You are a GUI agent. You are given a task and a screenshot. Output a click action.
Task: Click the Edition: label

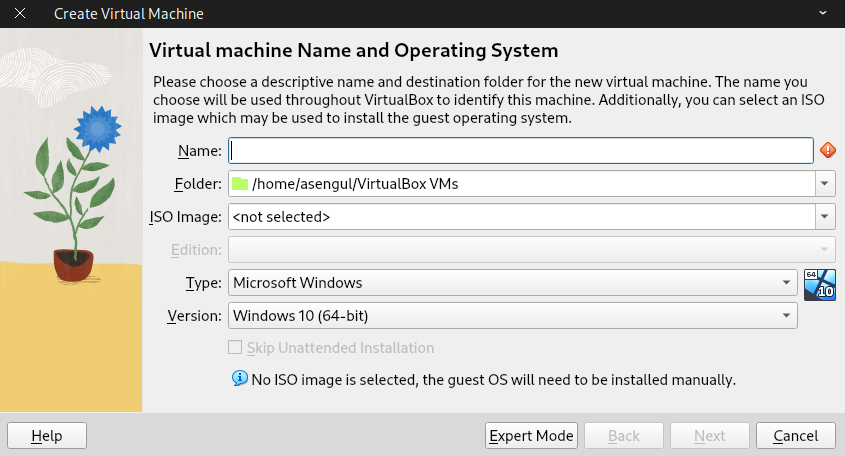tap(196, 250)
